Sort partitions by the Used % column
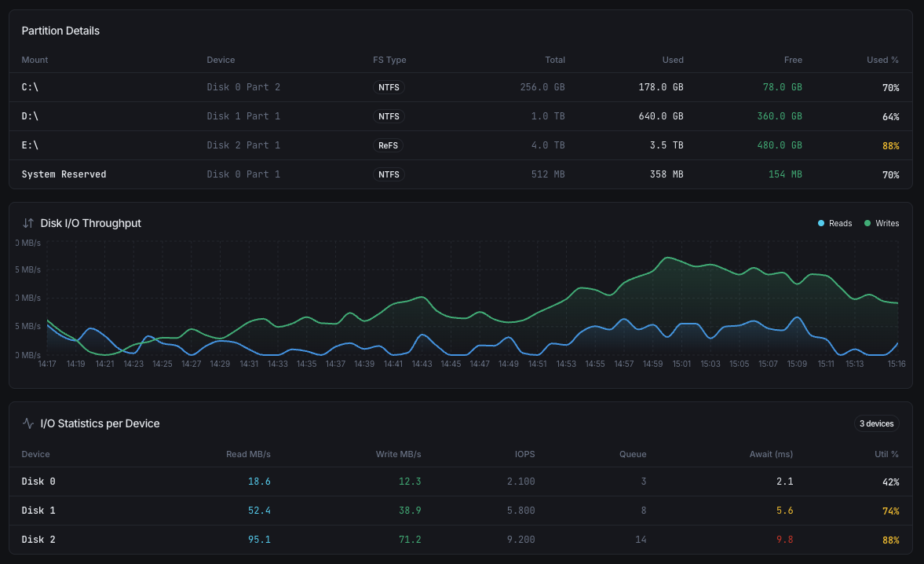This screenshot has height=564, width=924. point(882,60)
